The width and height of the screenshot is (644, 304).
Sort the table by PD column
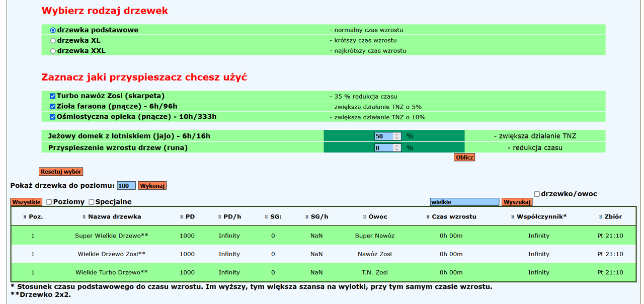pos(187,216)
